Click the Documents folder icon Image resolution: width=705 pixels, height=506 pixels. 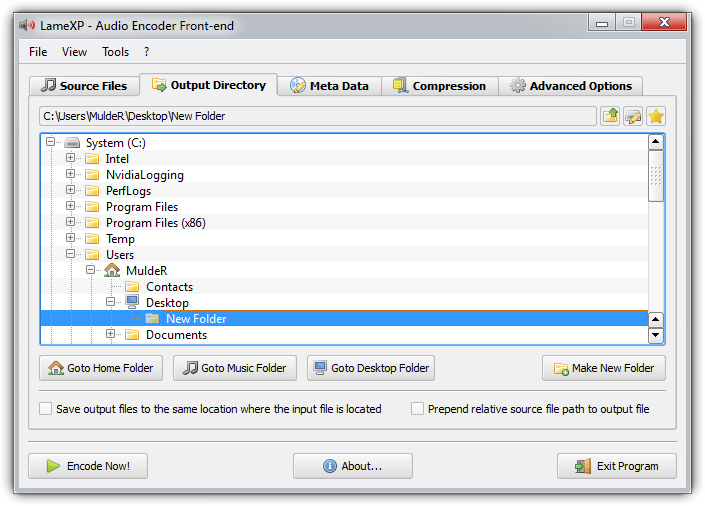[x=132, y=335]
